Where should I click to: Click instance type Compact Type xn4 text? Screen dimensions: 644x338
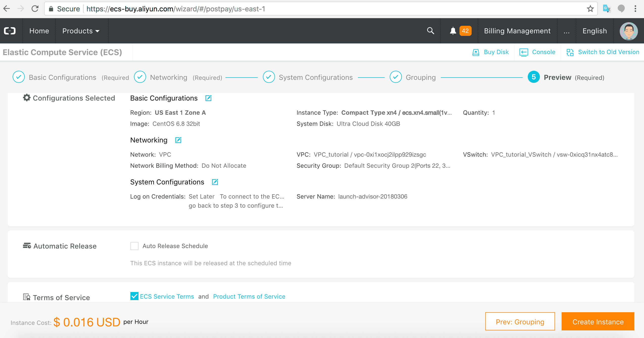(396, 113)
